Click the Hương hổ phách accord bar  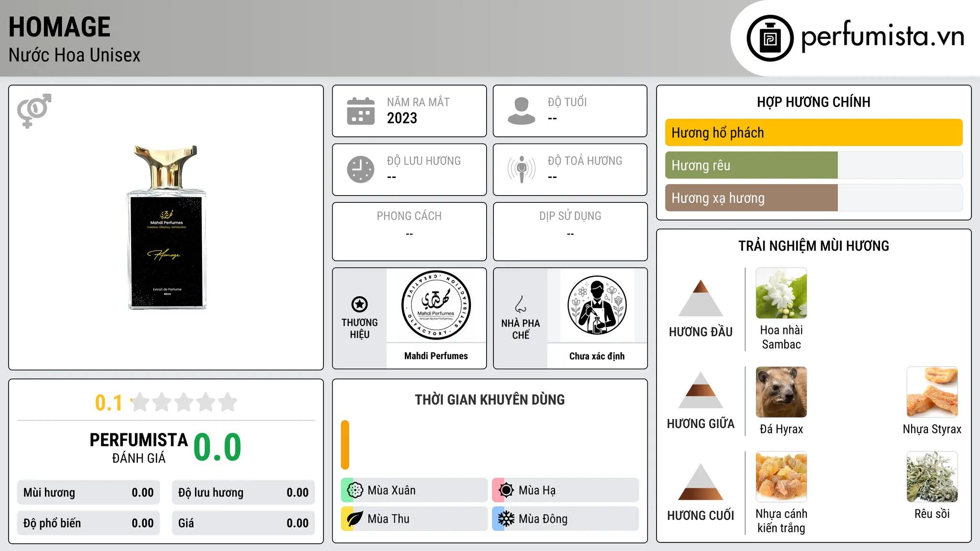[x=814, y=132]
